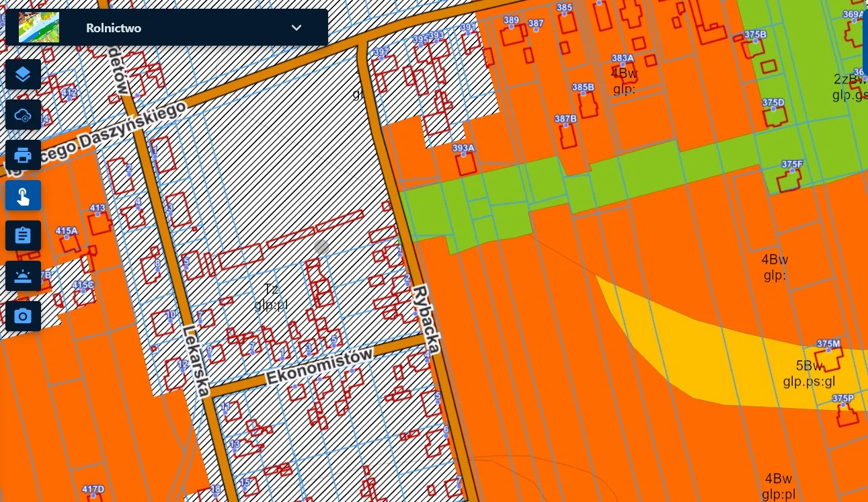
Task: Click the cloud add-data icon
Action: click(x=24, y=115)
